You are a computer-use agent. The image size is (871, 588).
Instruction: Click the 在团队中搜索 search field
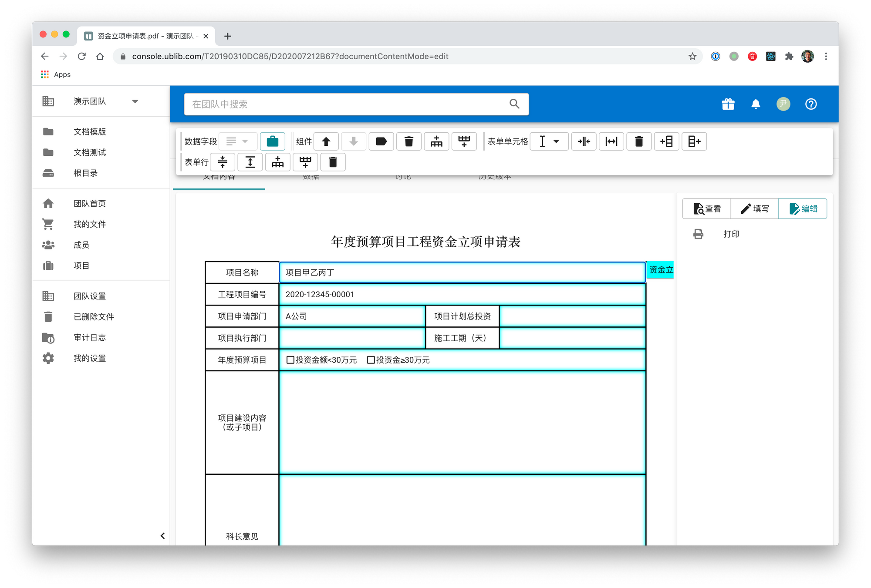(x=348, y=104)
